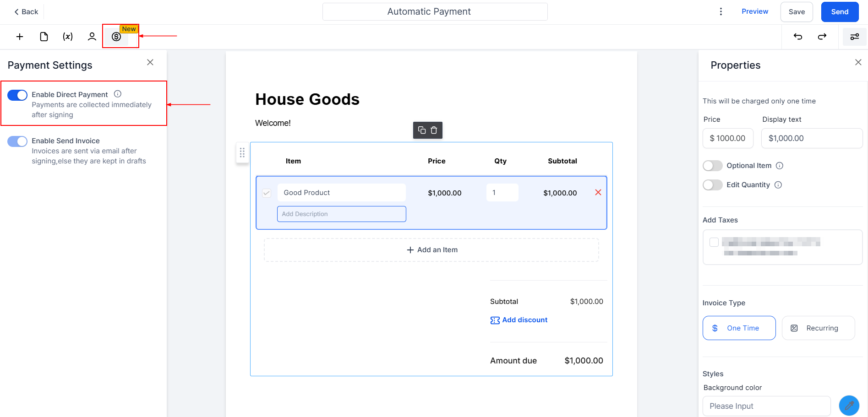Click the undo arrow

[x=798, y=37]
